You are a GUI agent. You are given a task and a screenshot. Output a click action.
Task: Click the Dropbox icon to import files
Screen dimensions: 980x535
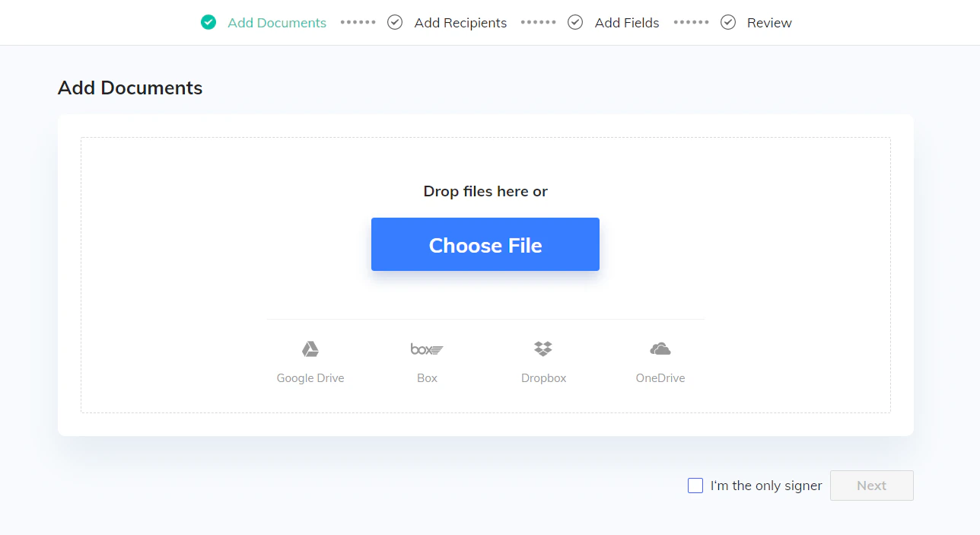click(543, 348)
